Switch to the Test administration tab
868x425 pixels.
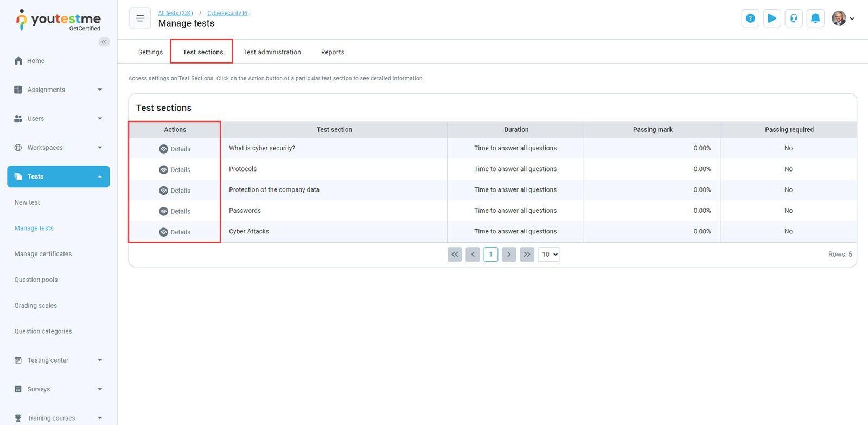[272, 52]
